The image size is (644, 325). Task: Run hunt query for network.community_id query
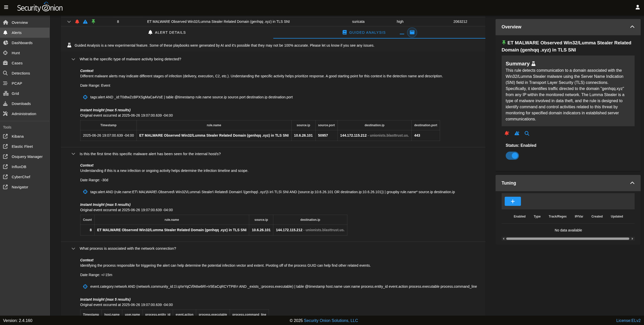click(85, 286)
